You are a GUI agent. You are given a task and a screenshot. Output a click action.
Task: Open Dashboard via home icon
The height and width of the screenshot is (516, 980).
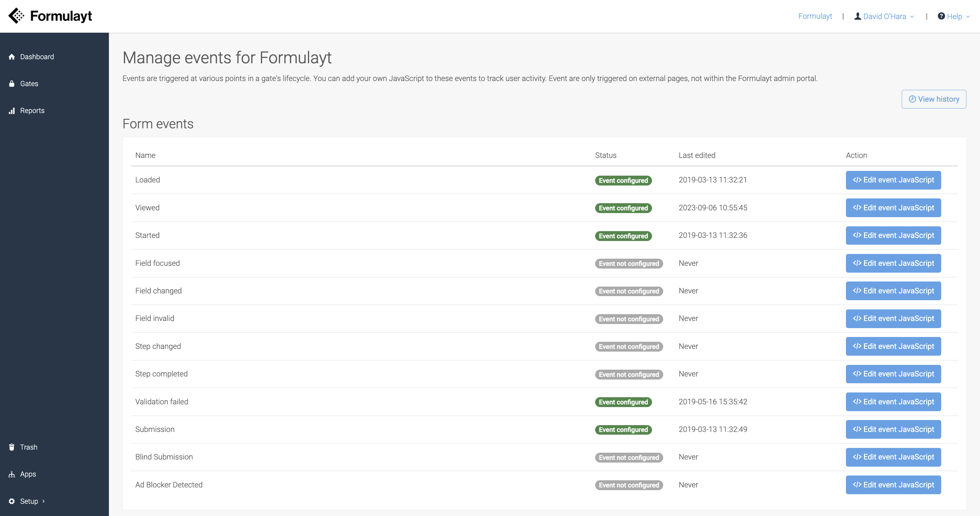(x=12, y=57)
